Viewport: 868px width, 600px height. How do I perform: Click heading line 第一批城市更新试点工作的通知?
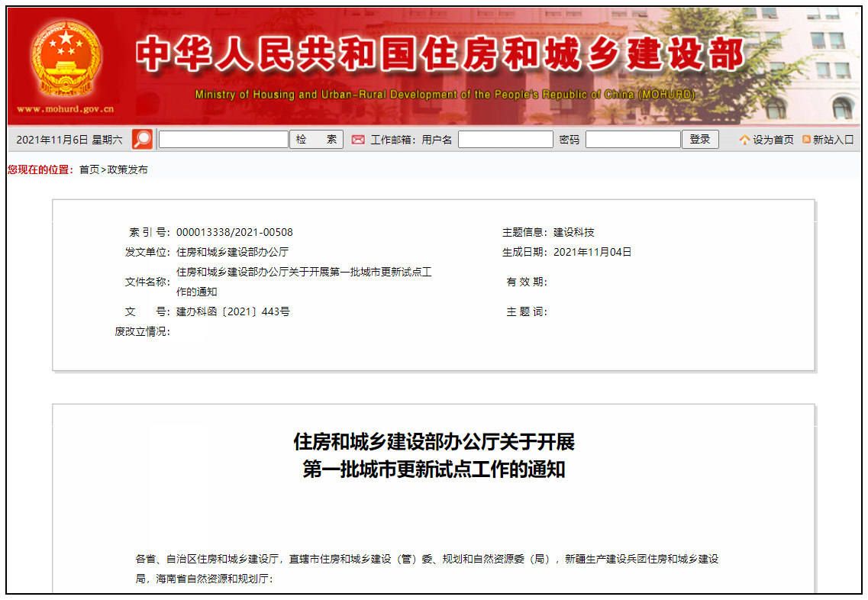tap(434, 469)
